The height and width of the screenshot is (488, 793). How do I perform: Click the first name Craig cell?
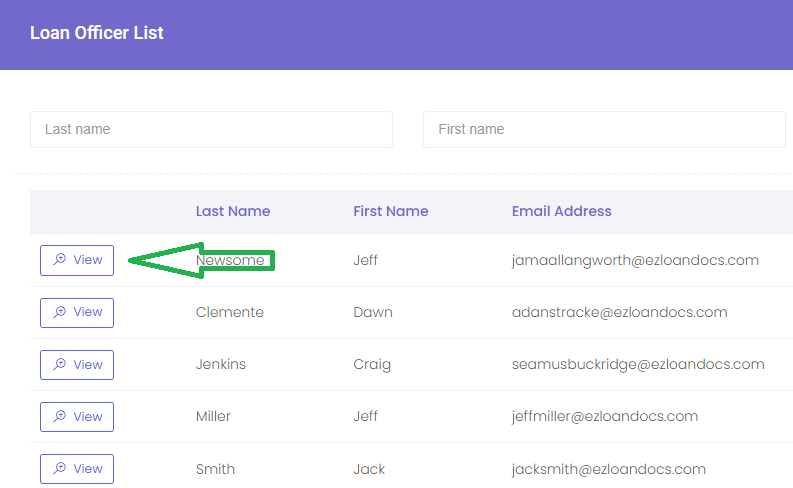click(372, 365)
